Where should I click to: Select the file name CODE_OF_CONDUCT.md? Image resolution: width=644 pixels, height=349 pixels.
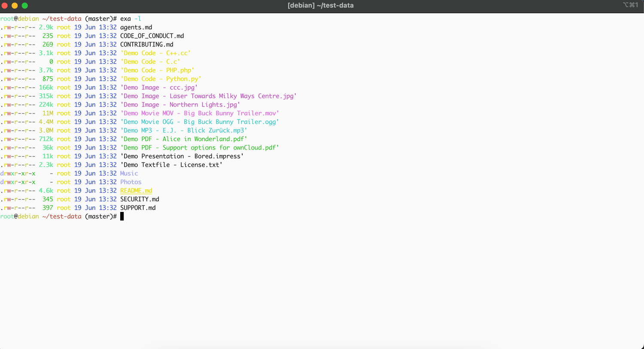pyautogui.click(x=152, y=36)
